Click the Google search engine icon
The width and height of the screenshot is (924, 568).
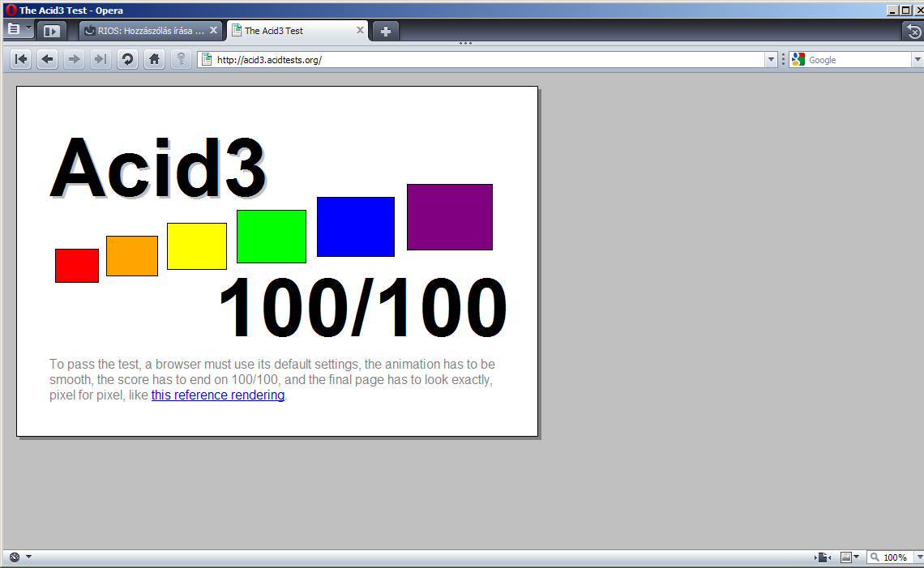pyautogui.click(x=798, y=59)
